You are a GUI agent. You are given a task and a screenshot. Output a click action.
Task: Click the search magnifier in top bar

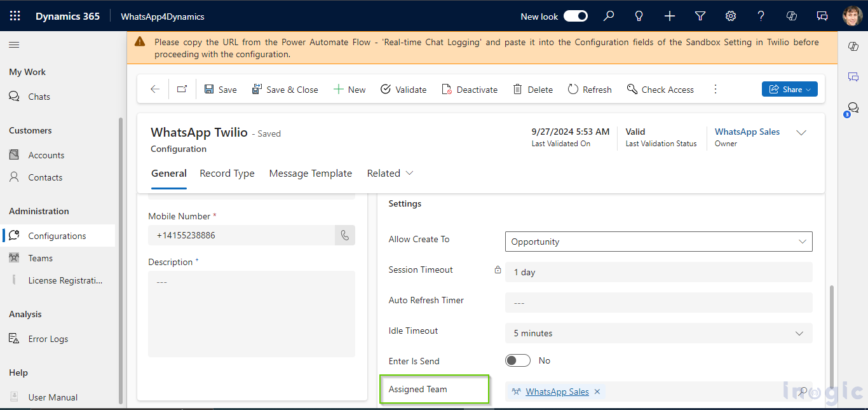click(x=609, y=17)
